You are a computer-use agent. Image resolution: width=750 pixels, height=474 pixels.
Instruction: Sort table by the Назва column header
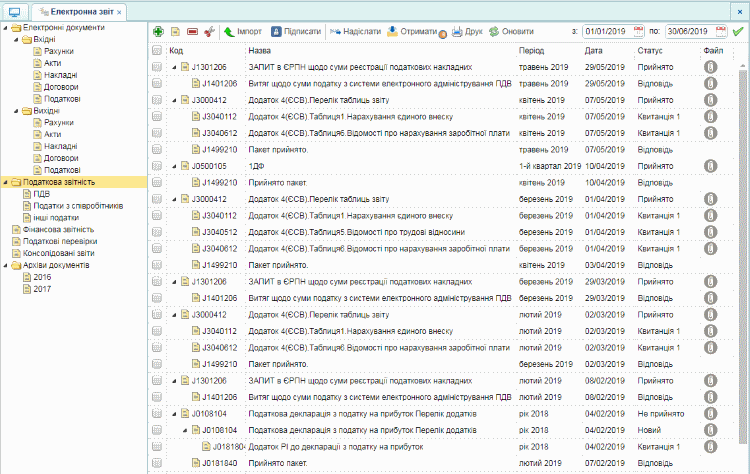[x=260, y=50]
